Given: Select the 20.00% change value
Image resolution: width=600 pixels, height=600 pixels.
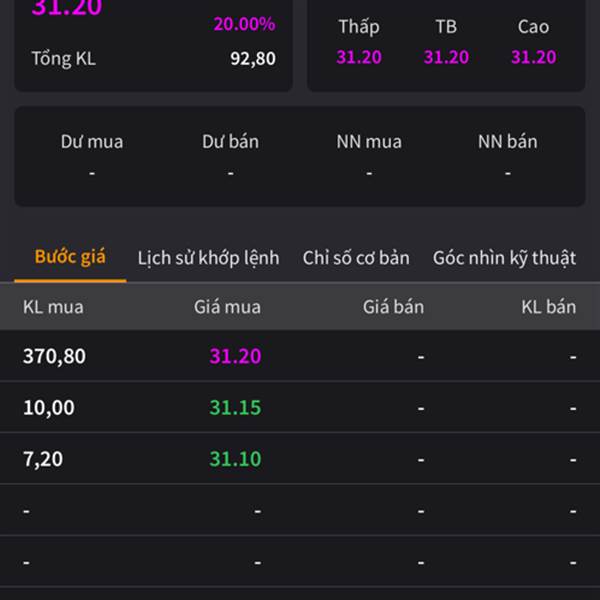Looking at the screenshot, I should tap(244, 24).
